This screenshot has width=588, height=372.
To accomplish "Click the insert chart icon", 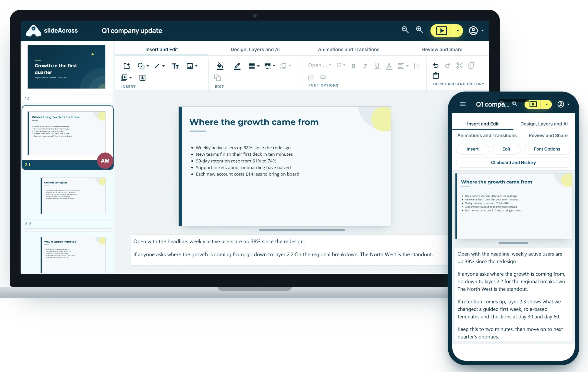I will tap(142, 78).
